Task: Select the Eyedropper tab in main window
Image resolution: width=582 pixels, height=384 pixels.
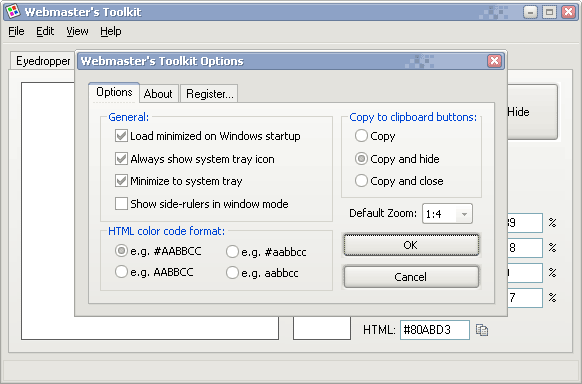Action: (43, 61)
